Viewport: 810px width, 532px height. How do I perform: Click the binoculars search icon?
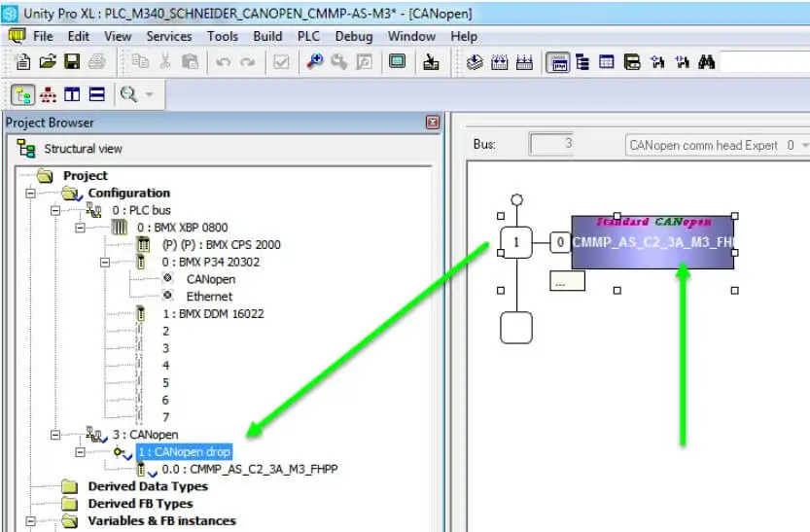point(706,62)
